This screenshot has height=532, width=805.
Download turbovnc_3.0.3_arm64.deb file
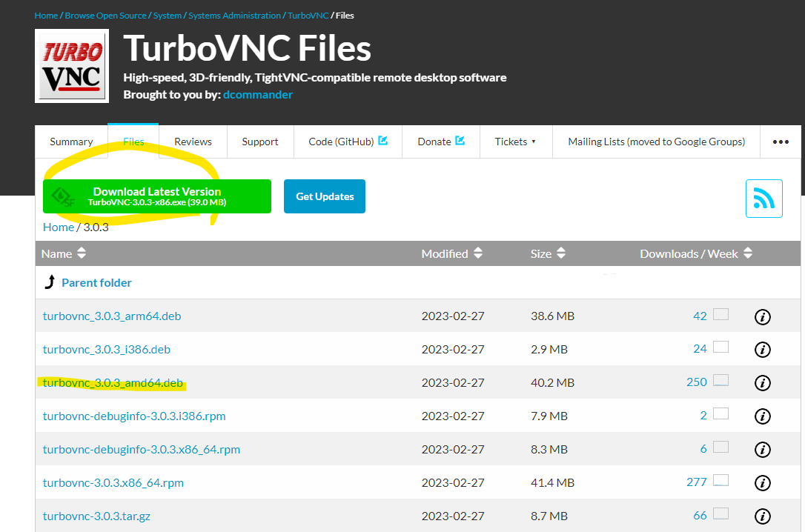coord(112,316)
